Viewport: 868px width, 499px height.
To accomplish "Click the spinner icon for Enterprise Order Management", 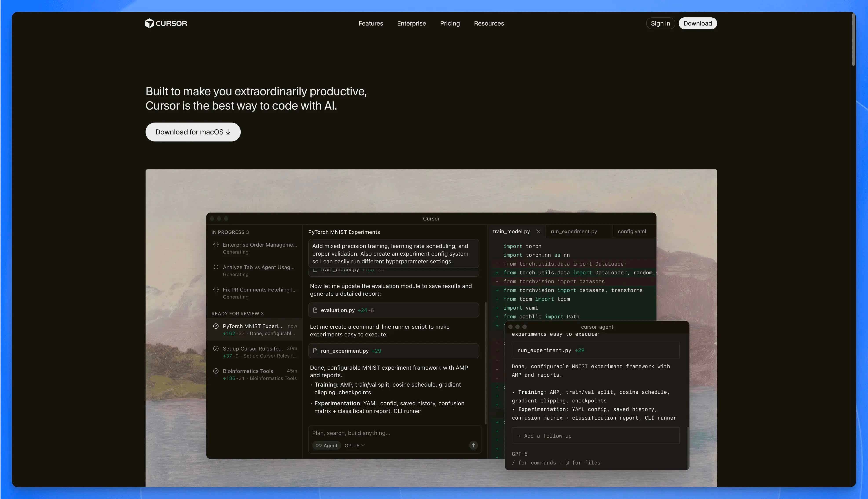I will tap(216, 245).
